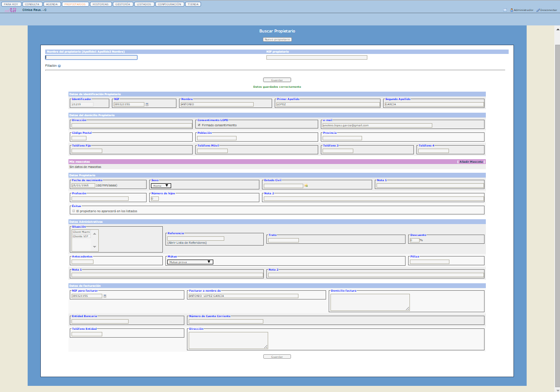
Task: Click the Administrador user icon
Action: [511, 10]
